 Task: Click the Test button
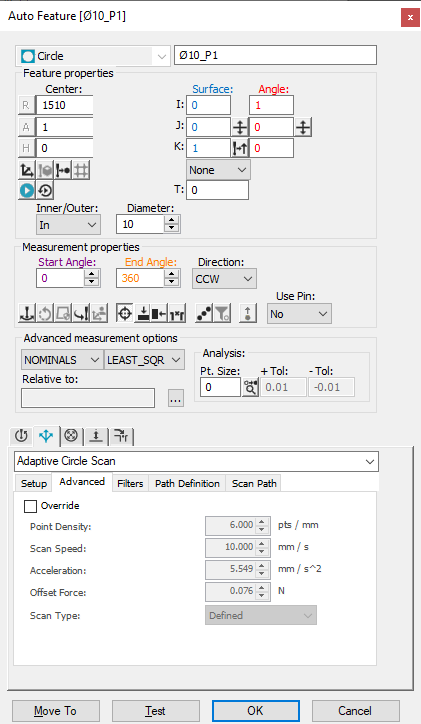coord(156,711)
